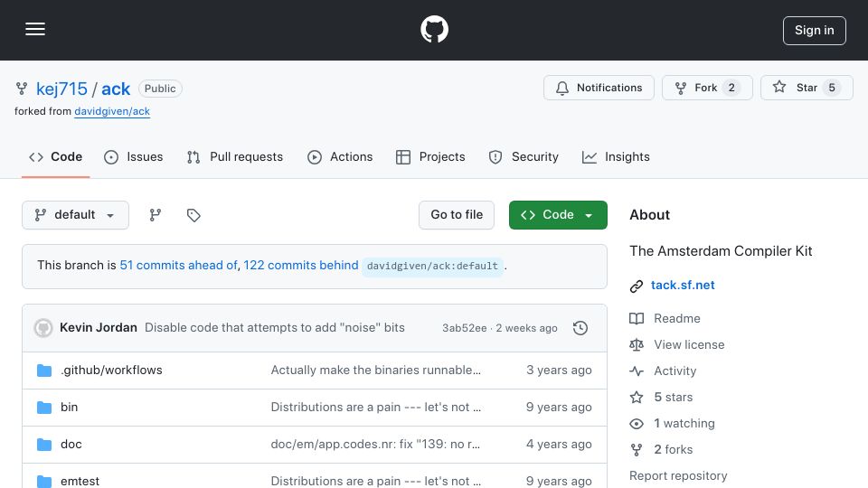This screenshot has width=868, height=488.
Task: View the 51 commits ahead link
Action: pos(178,266)
